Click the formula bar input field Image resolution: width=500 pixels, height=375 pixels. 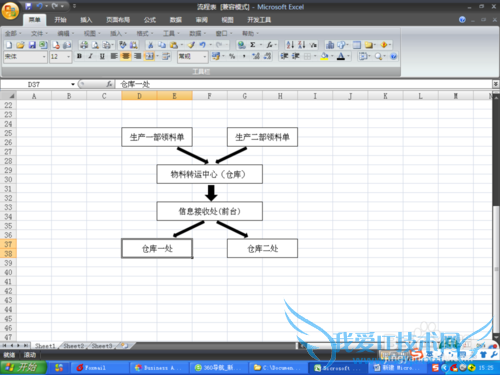pyautogui.click(x=304, y=84)
